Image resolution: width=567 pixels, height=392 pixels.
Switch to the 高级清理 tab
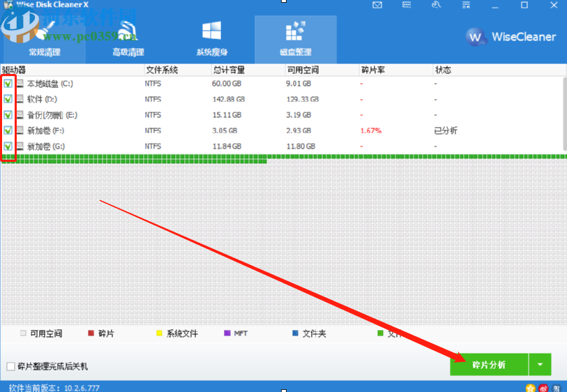(128, 40)
